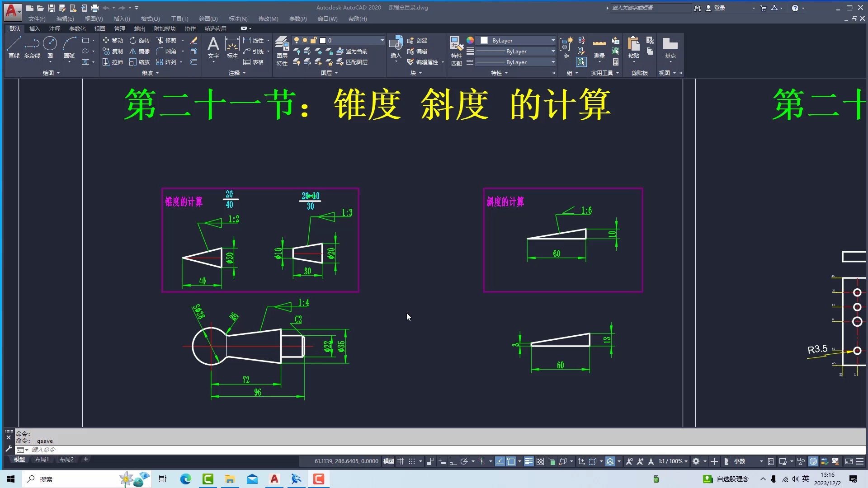Image resolution: width=868 pixels, height=488 pixels.
Task: Open the ByLayer linetype selector
Action: pyautogui.click(x=552, y=51)
